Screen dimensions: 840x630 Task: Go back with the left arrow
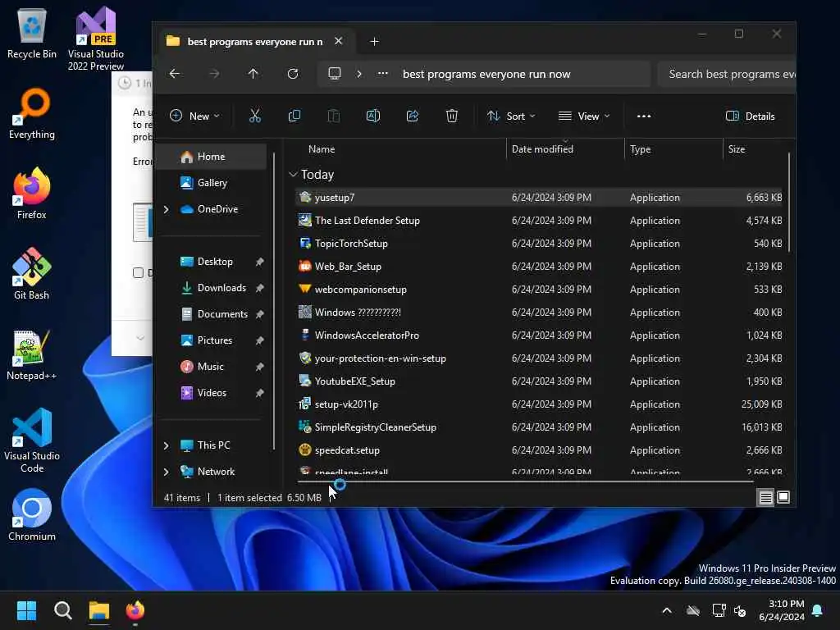point(175,74)
